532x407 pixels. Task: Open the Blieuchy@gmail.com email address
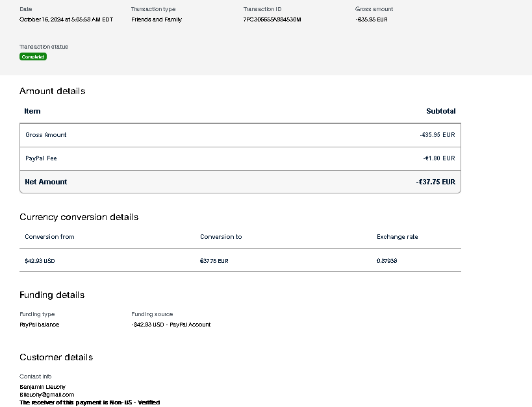pos(47,395)
